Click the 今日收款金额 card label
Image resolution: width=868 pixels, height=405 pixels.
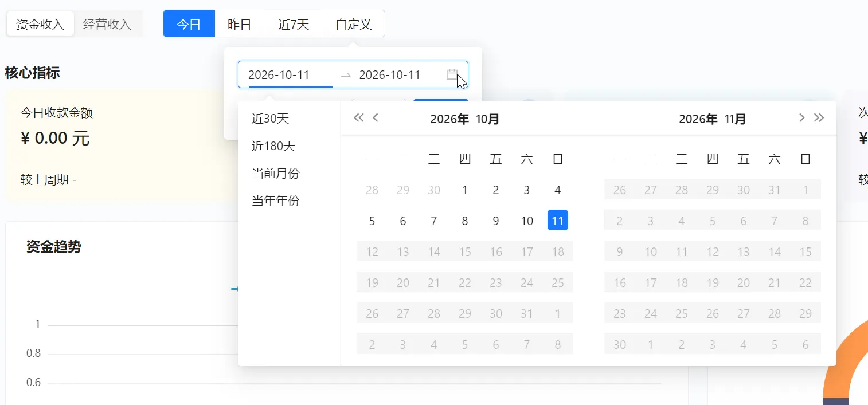tap(56, 113)
